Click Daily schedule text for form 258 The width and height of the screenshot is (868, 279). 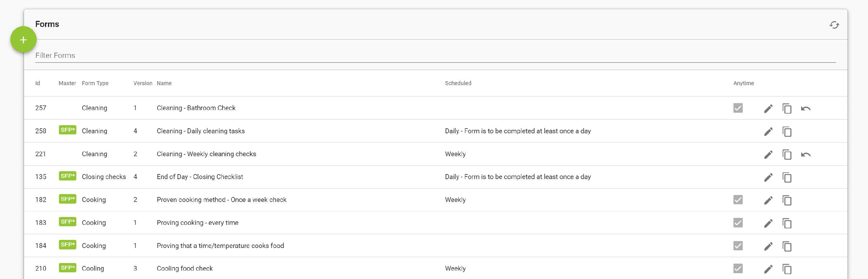(x=518, y=131)
